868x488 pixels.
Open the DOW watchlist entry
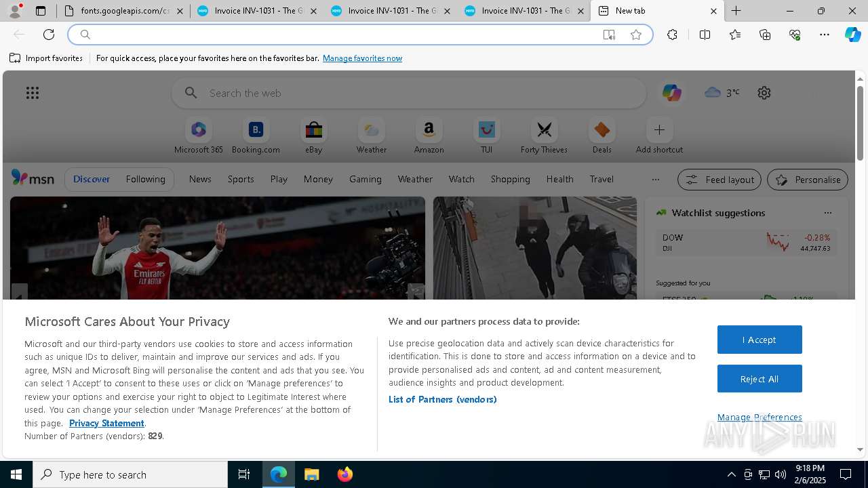click(x=746, y=243)
